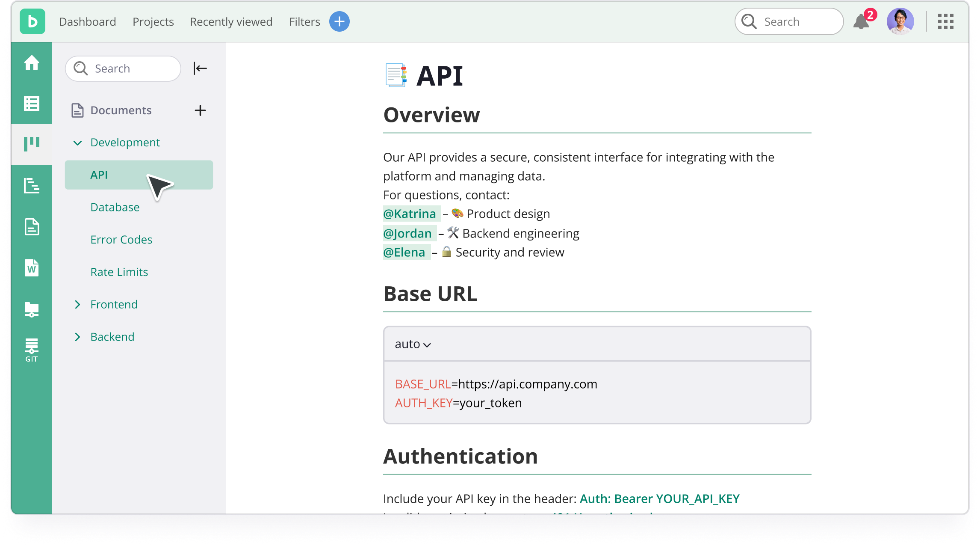Expand the Backend folder

coord(77,337)
